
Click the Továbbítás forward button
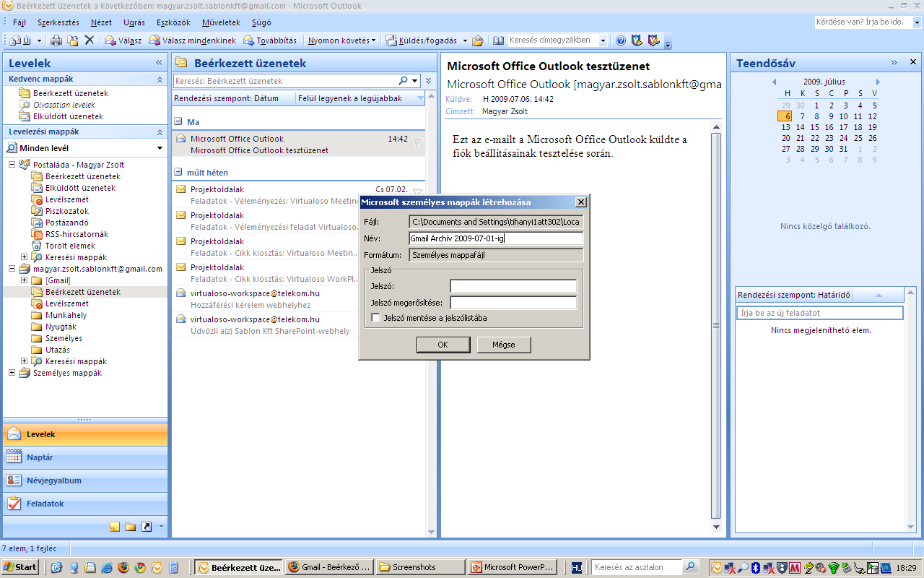tap(270, 40)
